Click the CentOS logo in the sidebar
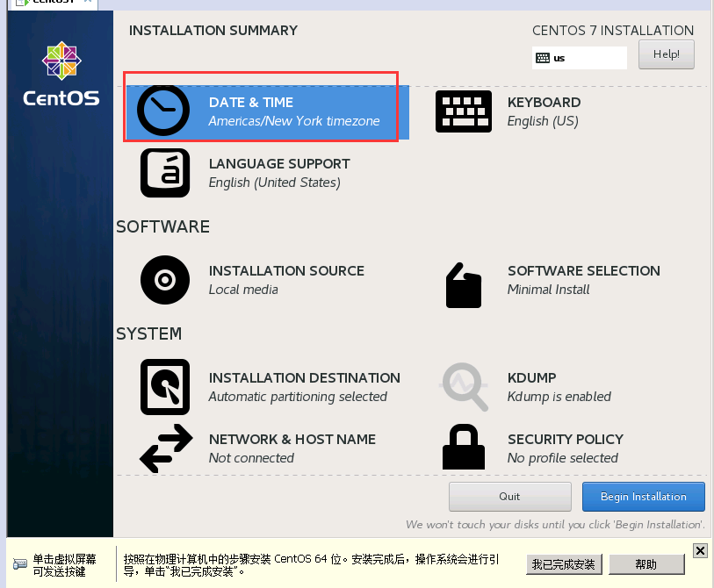714x588 pixels. pos(61,74)
